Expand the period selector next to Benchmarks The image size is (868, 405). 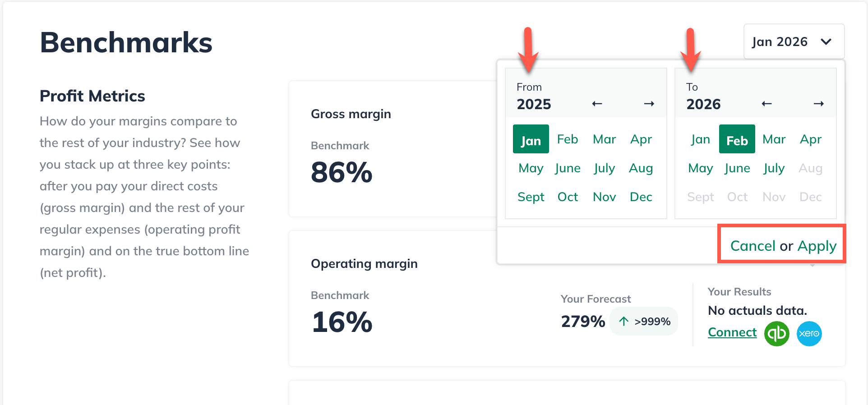[794, 41]
